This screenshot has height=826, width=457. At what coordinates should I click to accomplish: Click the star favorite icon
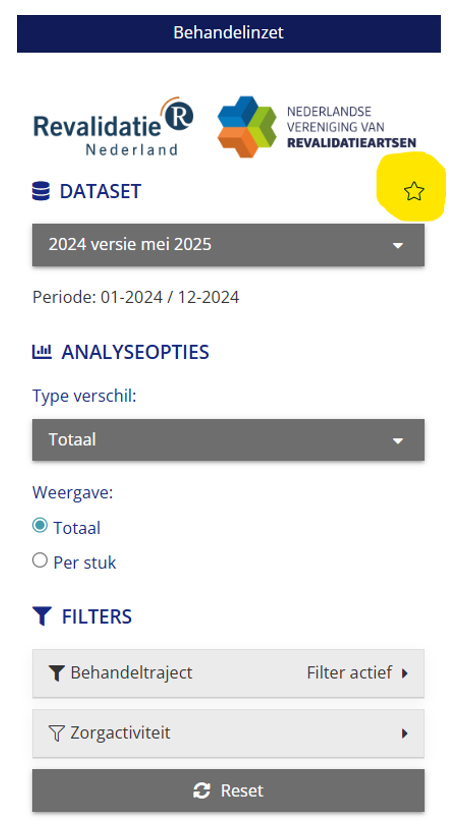pyautogui.click(x=414, y=191)
